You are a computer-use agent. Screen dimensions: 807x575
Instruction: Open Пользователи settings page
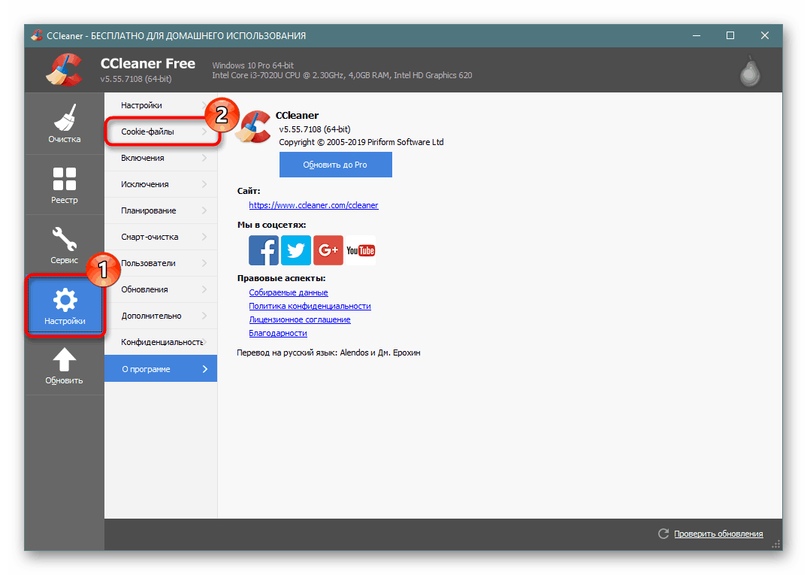161,263
